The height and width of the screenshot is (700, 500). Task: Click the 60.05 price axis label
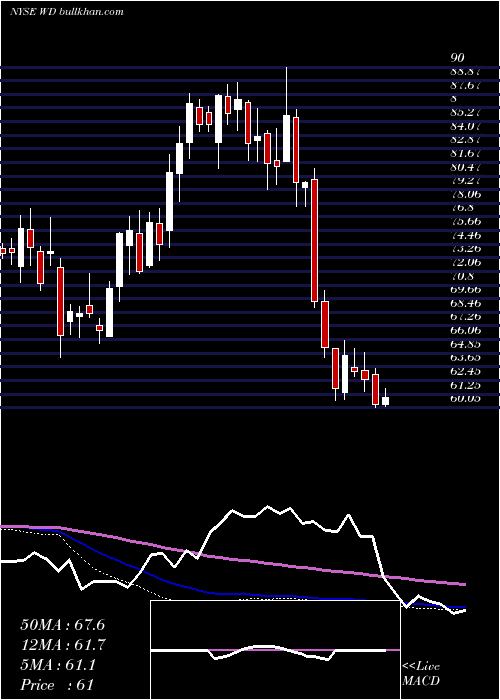pyautogui.click(x=465, y=399)
